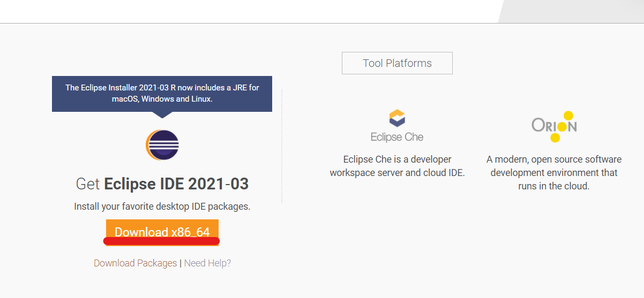Follow the Need Help? link
The height and width of the screenshot is (298, 644).
point(207,263)
